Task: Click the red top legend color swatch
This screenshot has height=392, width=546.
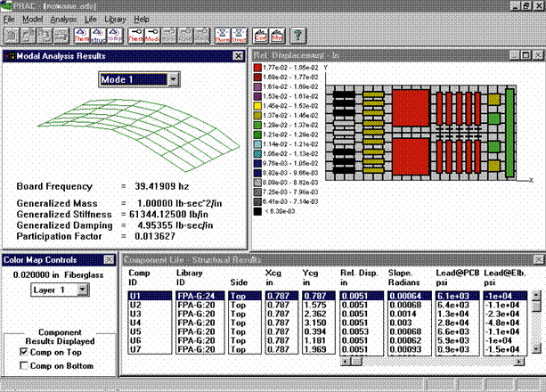Action: [257, 66]
